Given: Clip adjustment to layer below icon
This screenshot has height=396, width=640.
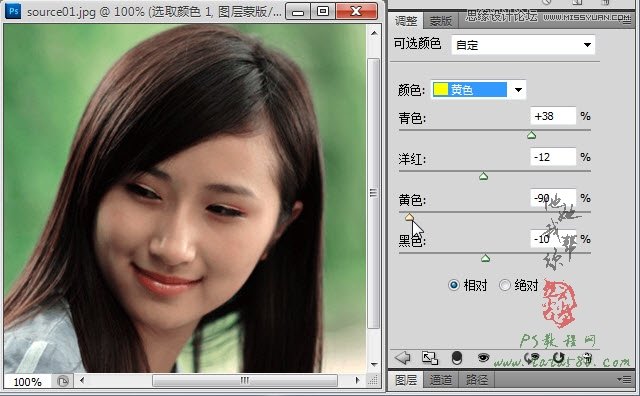Looking at the screenshot, I should 457,358.
